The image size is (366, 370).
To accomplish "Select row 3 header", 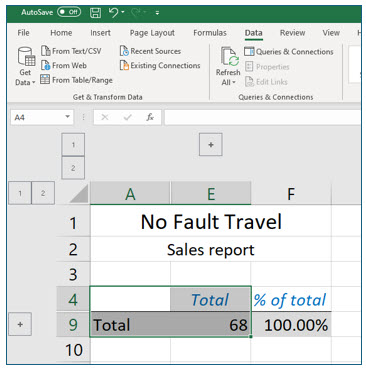I will (73, 274).
